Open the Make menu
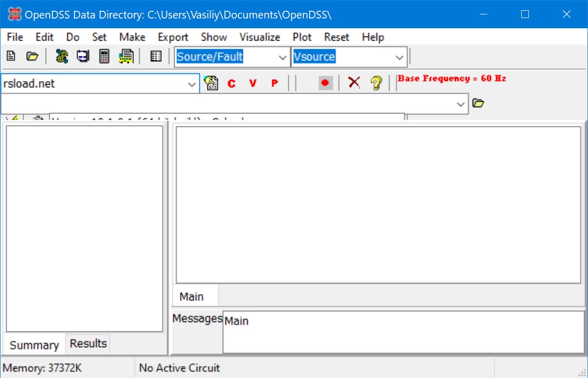 [x=132, y=37]
